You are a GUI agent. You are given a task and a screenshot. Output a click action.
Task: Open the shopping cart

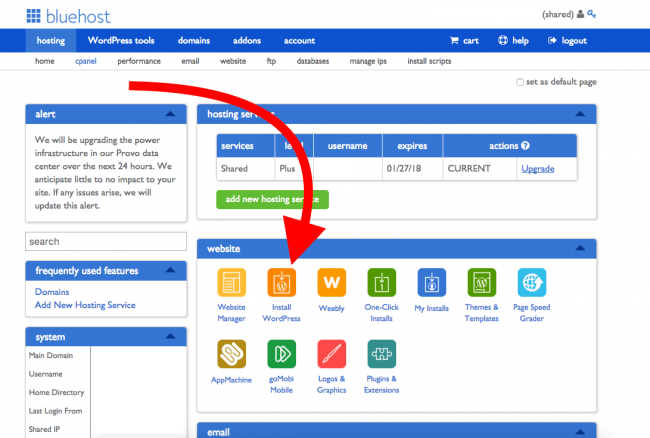click(464, 41)
